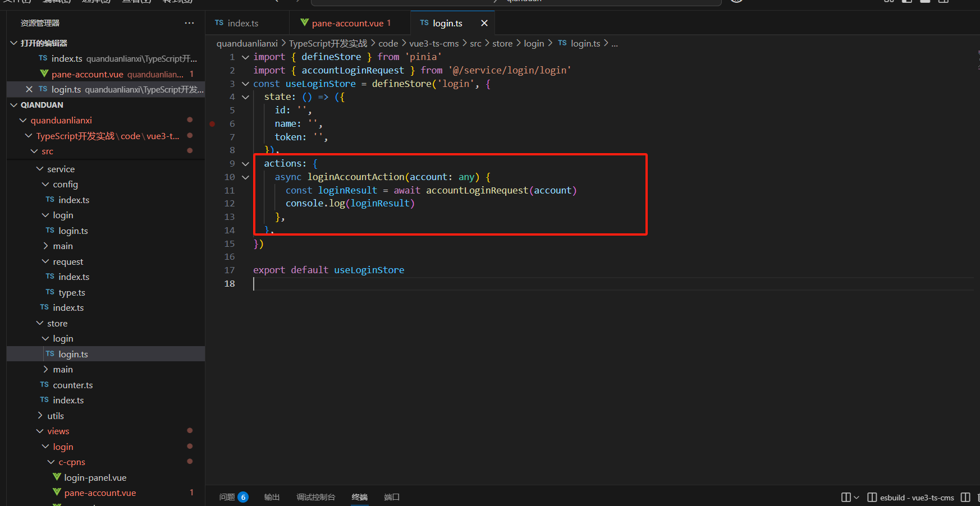Image resolution: width=980 pixels, height=506 pixels.
Task: Fold loginAccountAction function at line 10
Action: click(x=245, y=177)
